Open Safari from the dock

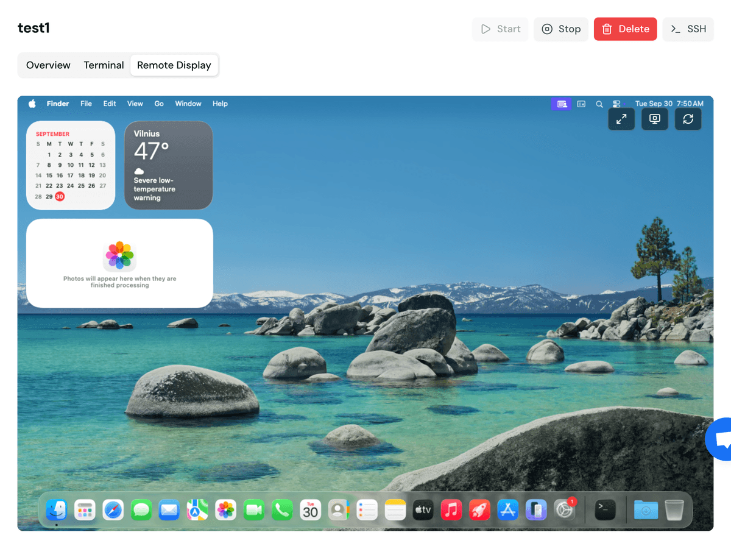click(113, 509)
